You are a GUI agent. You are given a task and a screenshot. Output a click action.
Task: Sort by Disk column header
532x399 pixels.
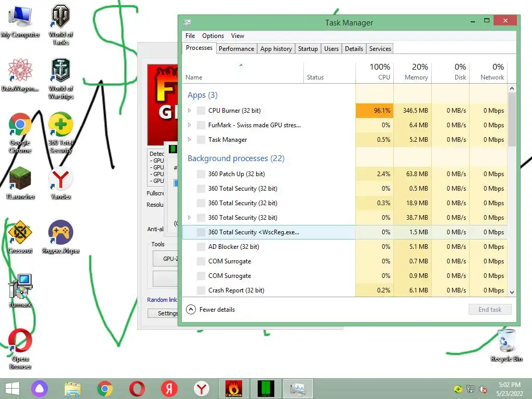450,72
